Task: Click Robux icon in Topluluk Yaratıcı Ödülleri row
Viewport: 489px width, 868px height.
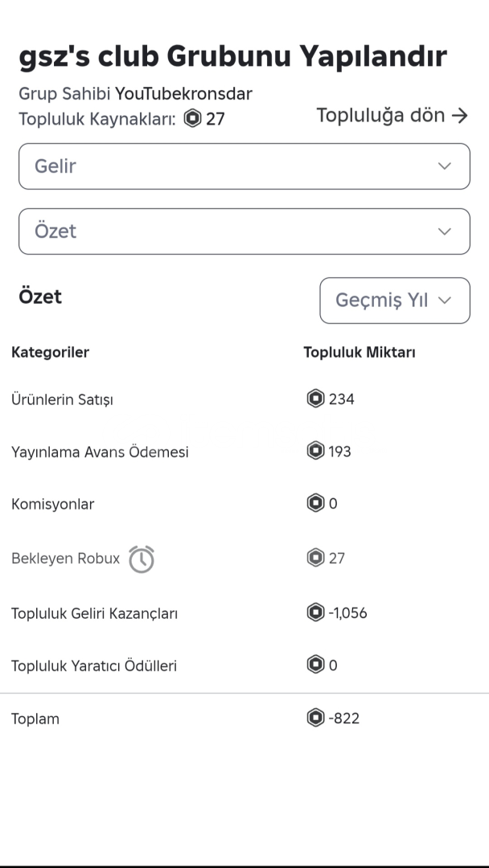Action: coord(315,665)
